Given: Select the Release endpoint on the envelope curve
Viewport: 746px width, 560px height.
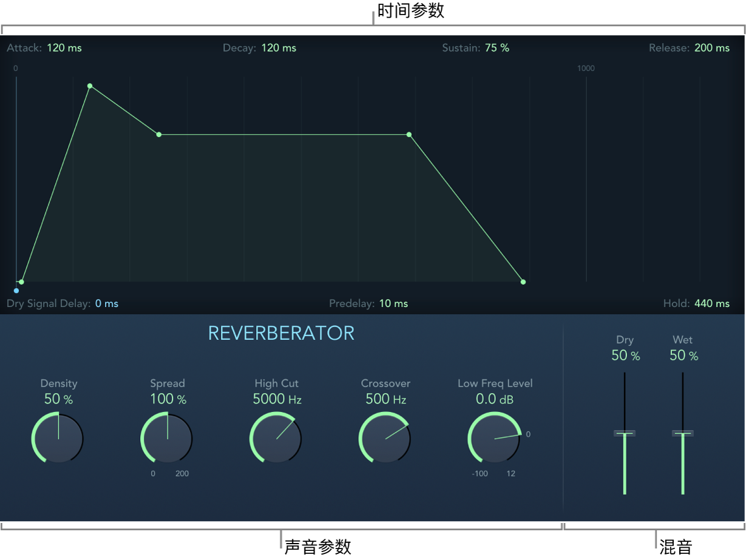Looking at the screenshot, I should (x=523, y=282).
